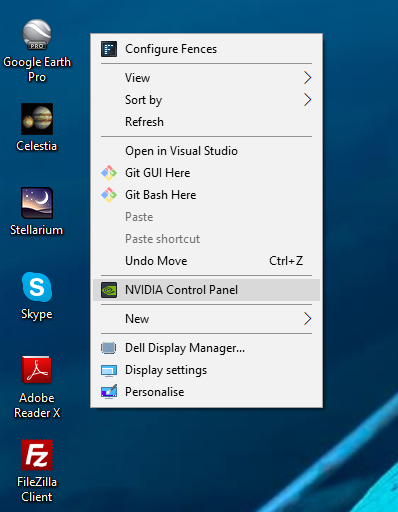Click the greyed Paste shortcut entry
This screenshot has width=398, height=512.
tap(206, 239)
